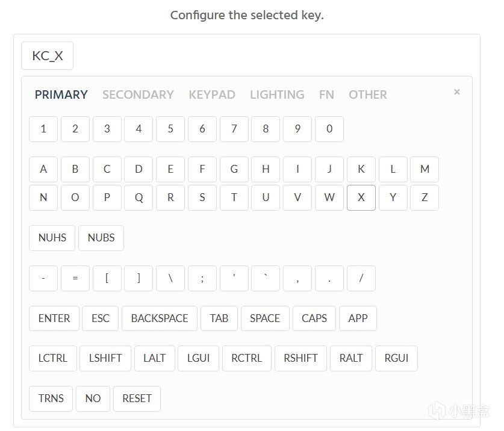This screenshot has width=504, height=431.
Task: Select the OTHER tab
Action: [x=367, y=95]
